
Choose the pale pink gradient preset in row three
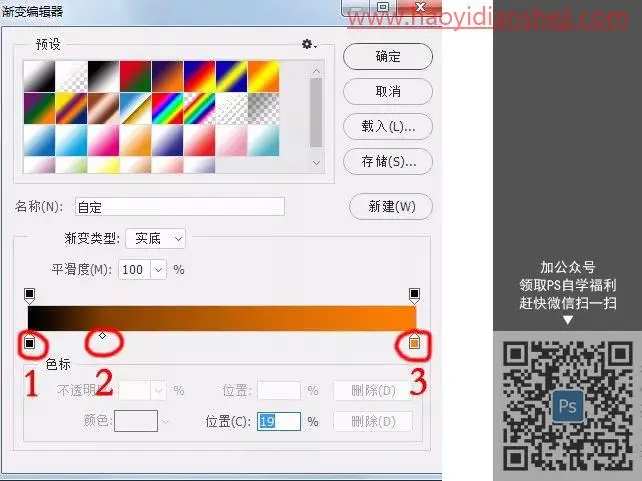(x=232, y=140)
